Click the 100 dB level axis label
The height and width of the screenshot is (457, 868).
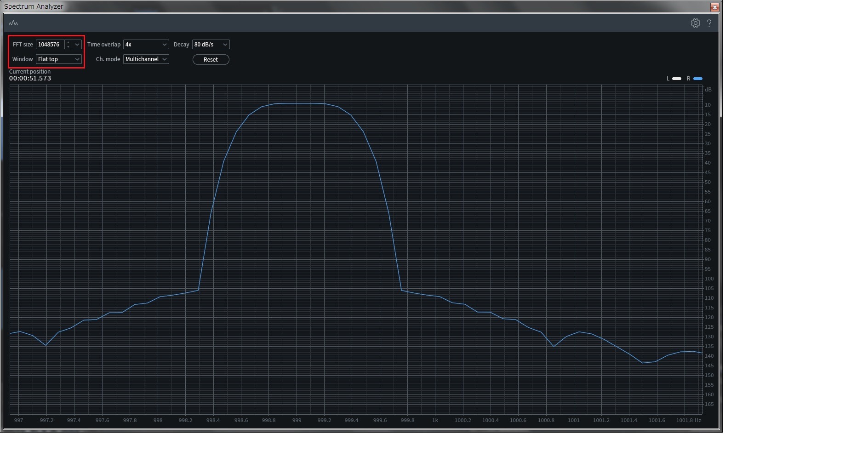pyautogui.click(x=709, y=279)
